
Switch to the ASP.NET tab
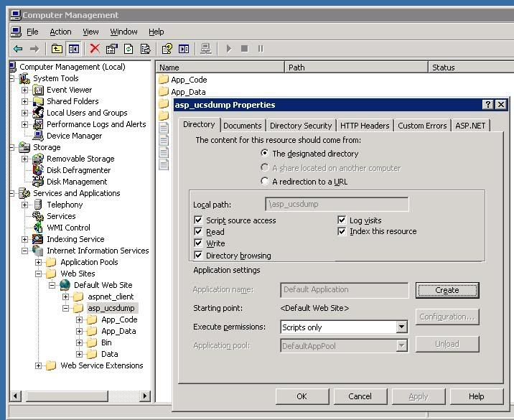[470, 126]
